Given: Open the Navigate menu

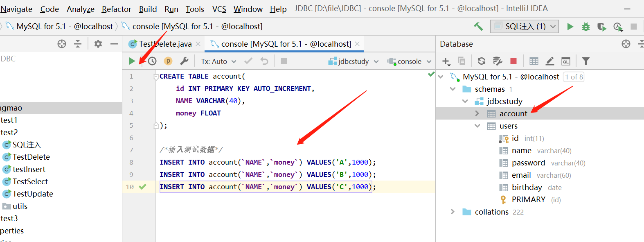Looking at the screenshot, I should 16,9.
